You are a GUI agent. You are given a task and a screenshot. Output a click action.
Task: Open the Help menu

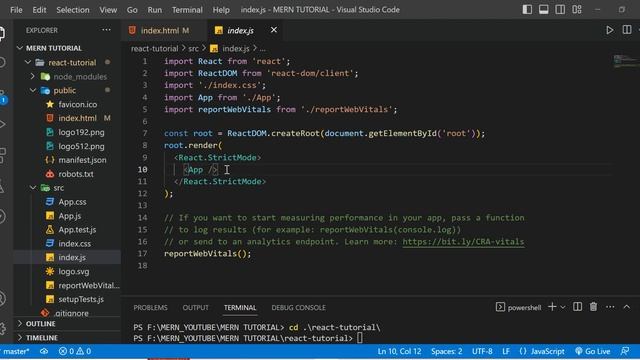tap(221, 10)
